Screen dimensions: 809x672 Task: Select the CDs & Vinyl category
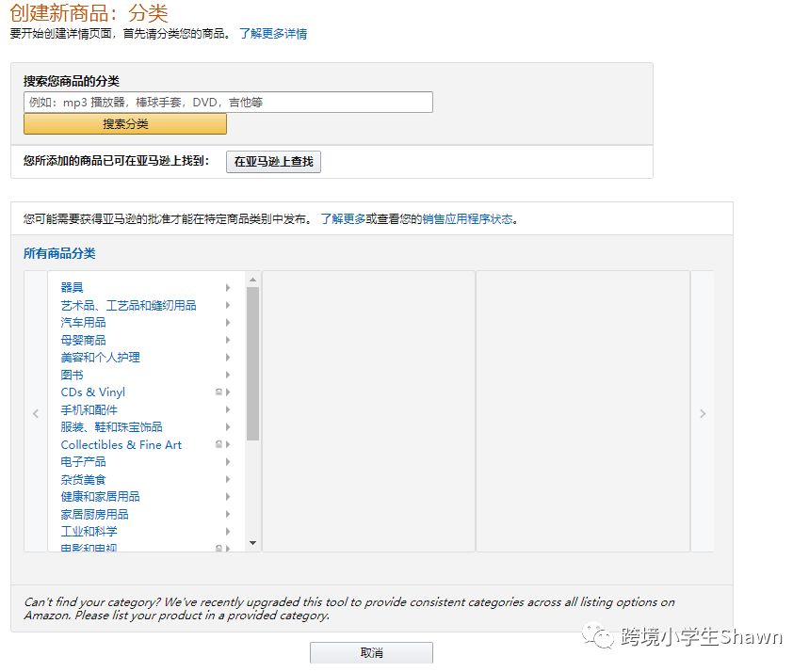[x=93, y=392]
